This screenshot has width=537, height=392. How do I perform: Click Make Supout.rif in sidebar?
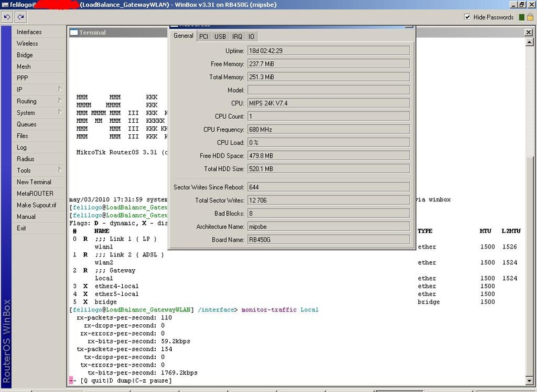[x=37, y=205]
